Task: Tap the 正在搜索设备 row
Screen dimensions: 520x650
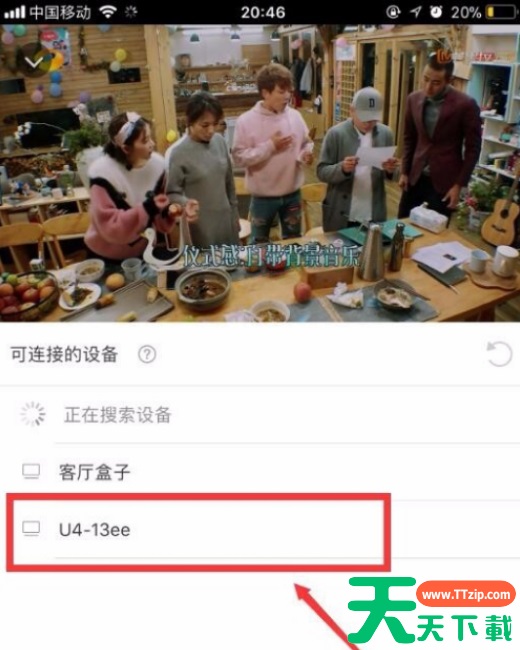Action: (x=260, y=414)
